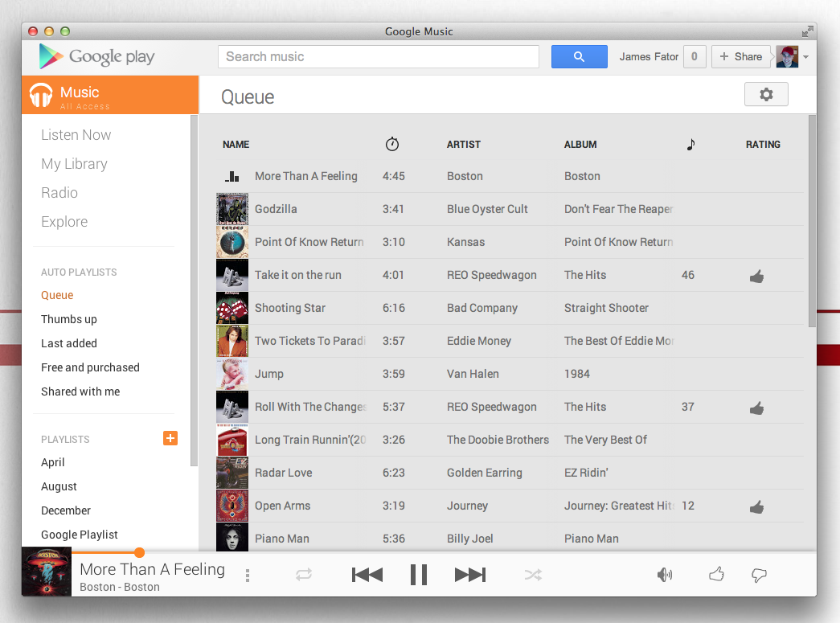Click Radar Love album art
840x623 pixels.
[x=232, y=473]
